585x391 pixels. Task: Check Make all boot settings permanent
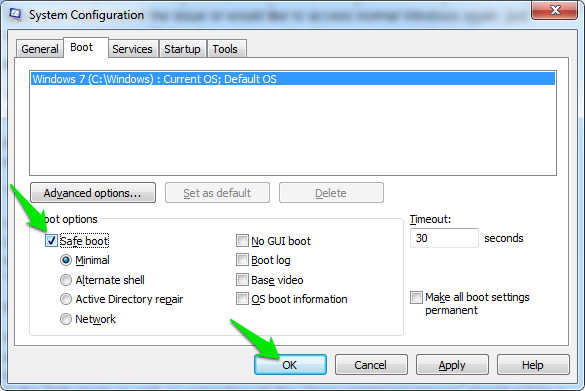point(416,298)
